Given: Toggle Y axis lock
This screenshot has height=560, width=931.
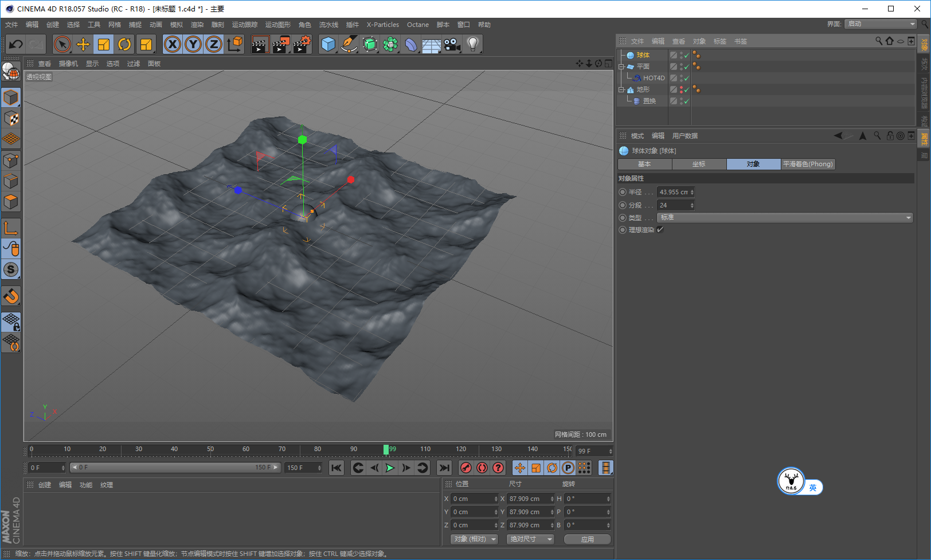Looking at the screenshot, I should 193,44.
